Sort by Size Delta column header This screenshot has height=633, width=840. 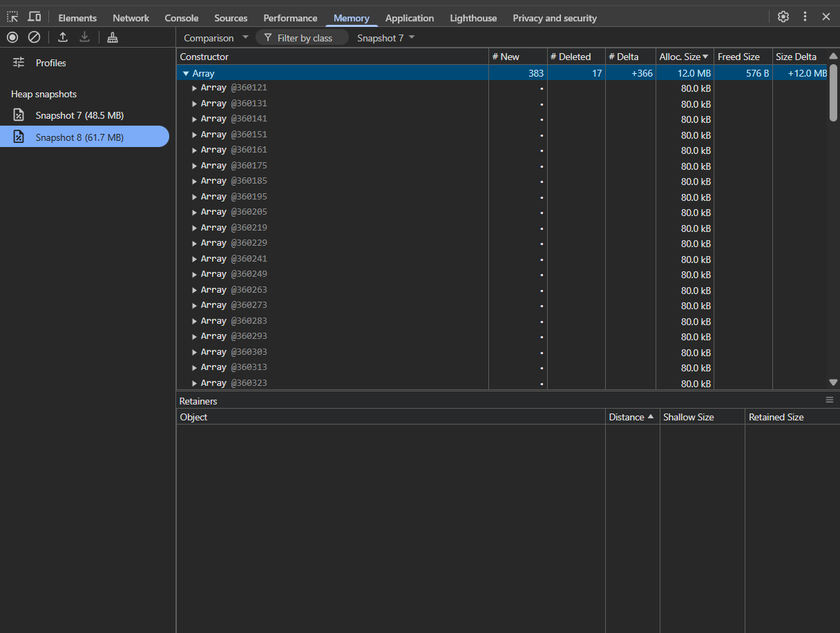[x=799, y=57]
